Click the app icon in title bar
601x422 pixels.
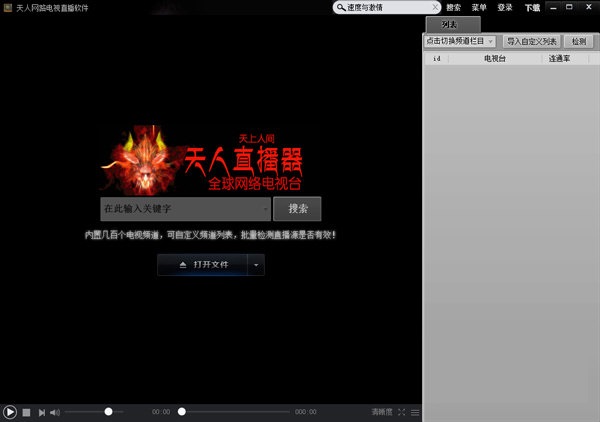[8, 8]
